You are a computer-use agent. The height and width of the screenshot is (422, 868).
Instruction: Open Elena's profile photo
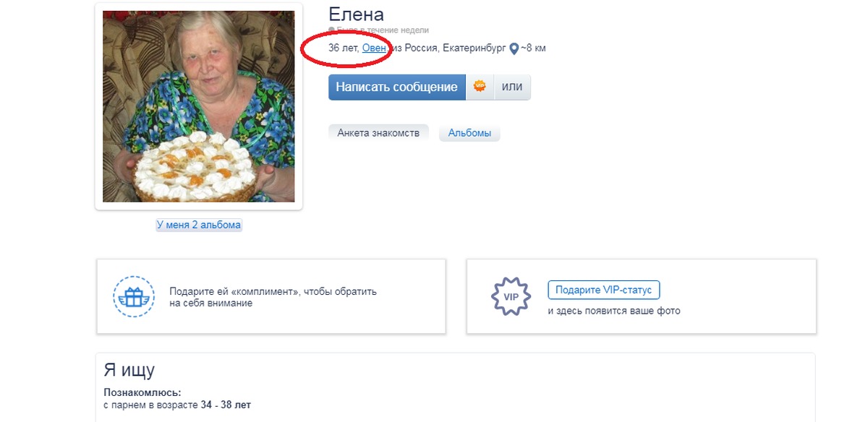point(199,106)
